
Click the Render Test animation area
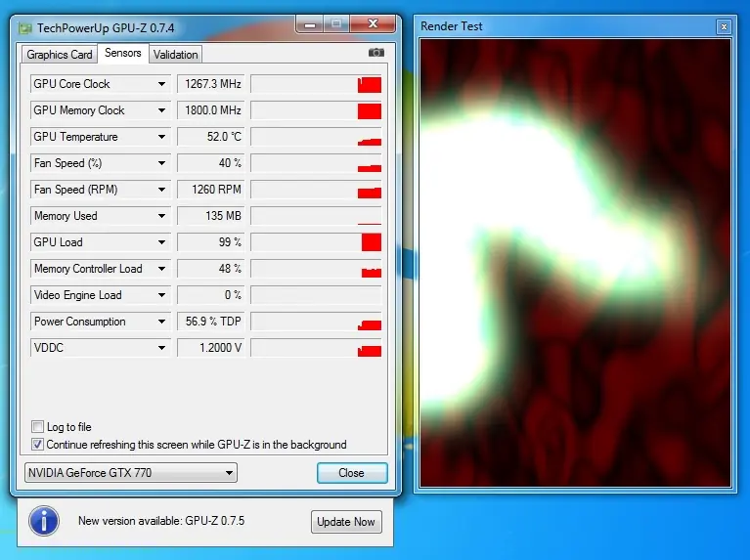(x=575, y=263)
